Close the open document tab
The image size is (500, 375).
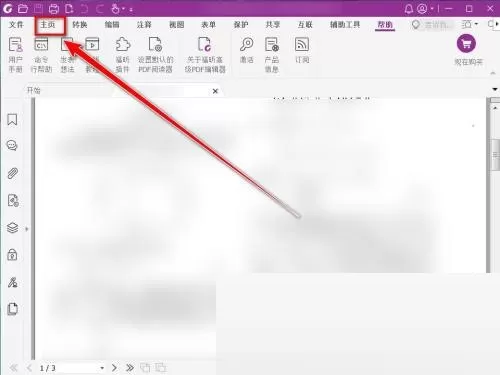215,91
